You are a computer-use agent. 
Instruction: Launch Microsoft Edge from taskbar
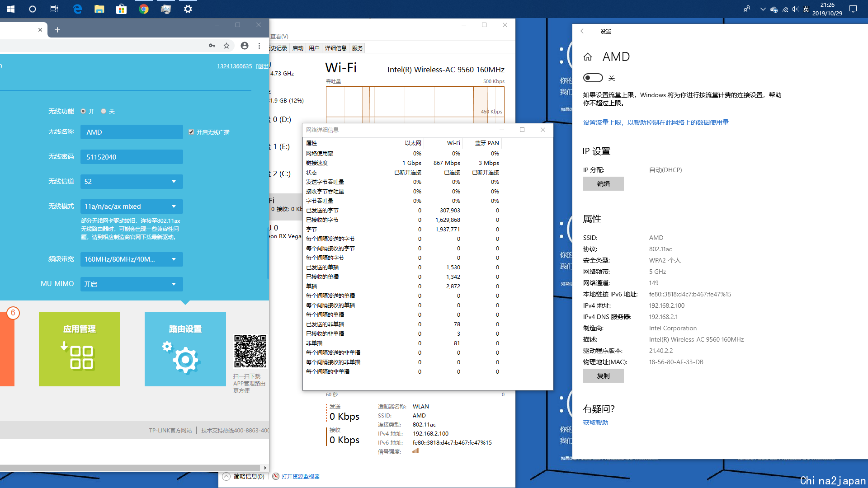click(77, 9)
